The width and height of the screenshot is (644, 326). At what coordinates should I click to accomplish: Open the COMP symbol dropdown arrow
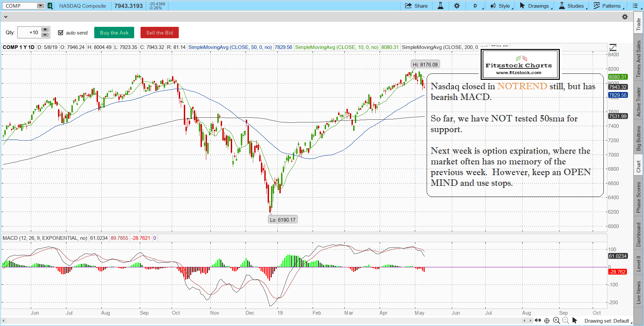tap(40, 6)
